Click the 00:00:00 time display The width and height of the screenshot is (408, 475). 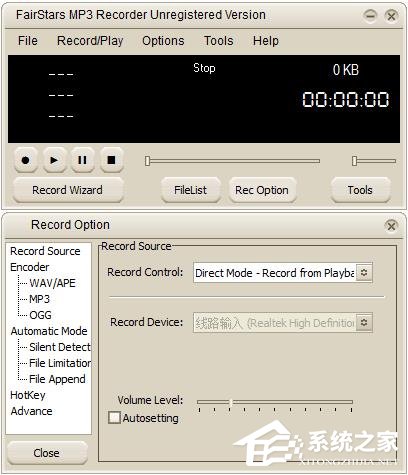point(345,100)
